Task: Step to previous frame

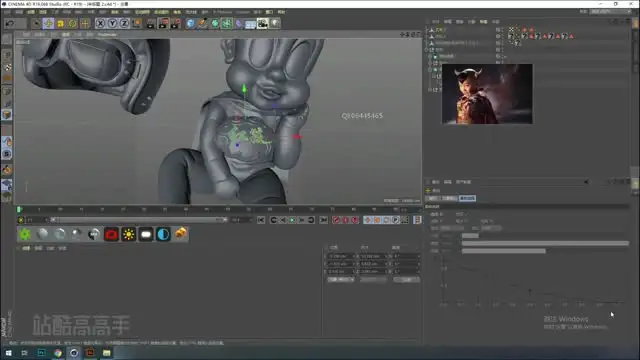Action: click(283, 220)
